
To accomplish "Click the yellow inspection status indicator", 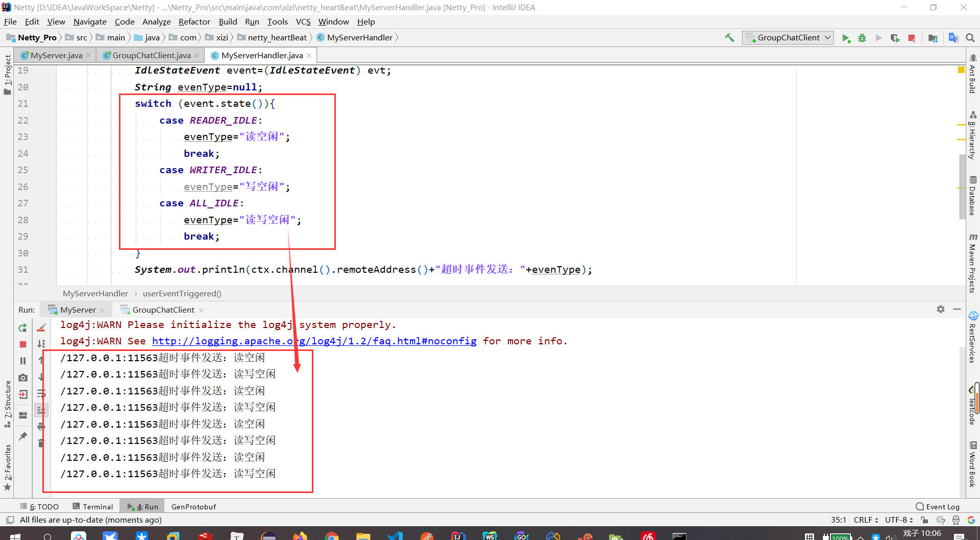I will (961, 70).
